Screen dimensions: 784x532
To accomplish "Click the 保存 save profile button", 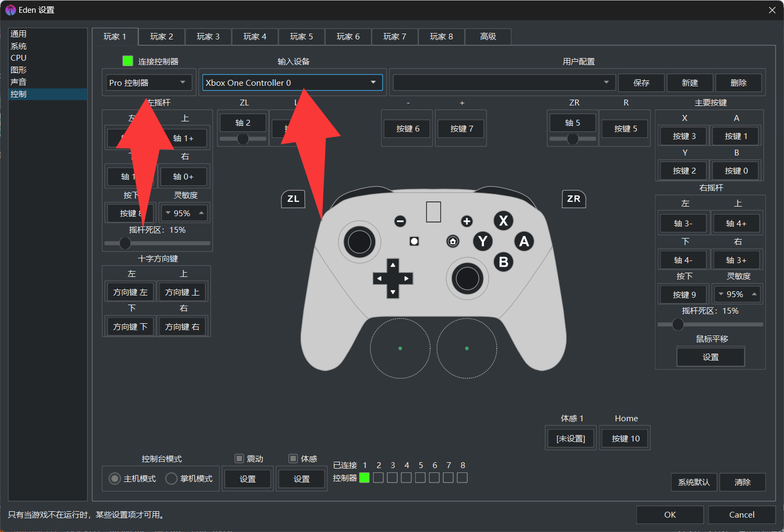I will pos(641,83).
